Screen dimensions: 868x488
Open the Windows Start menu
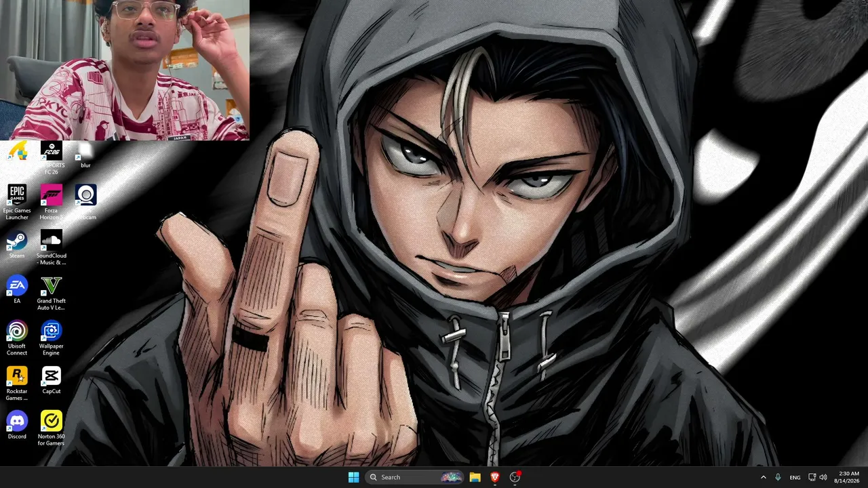click(353, 477)
